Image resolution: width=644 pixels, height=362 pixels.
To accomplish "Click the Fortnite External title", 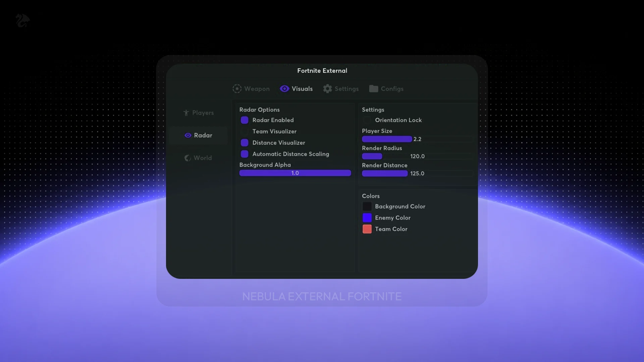I will 322,71.
